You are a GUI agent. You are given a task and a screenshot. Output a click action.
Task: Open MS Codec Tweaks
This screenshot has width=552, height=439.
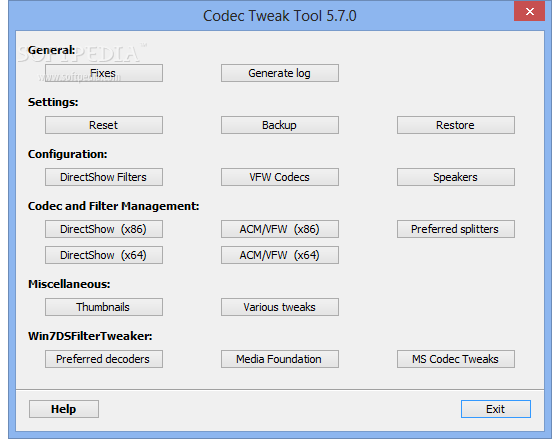[456, 359]
